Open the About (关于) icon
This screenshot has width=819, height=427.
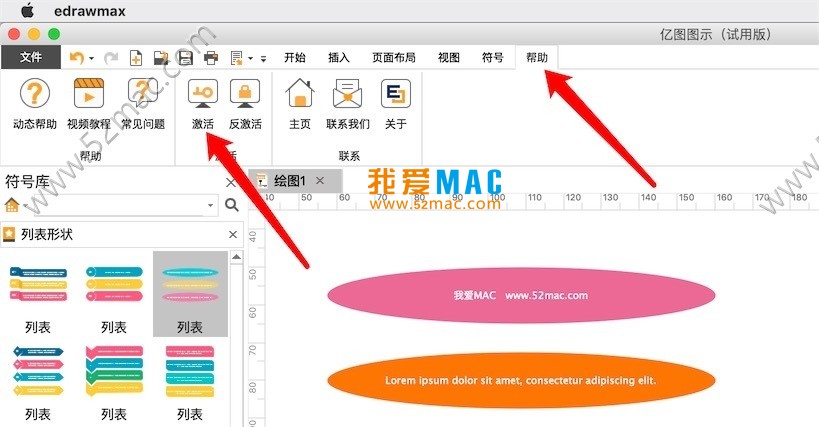point(395,94)
